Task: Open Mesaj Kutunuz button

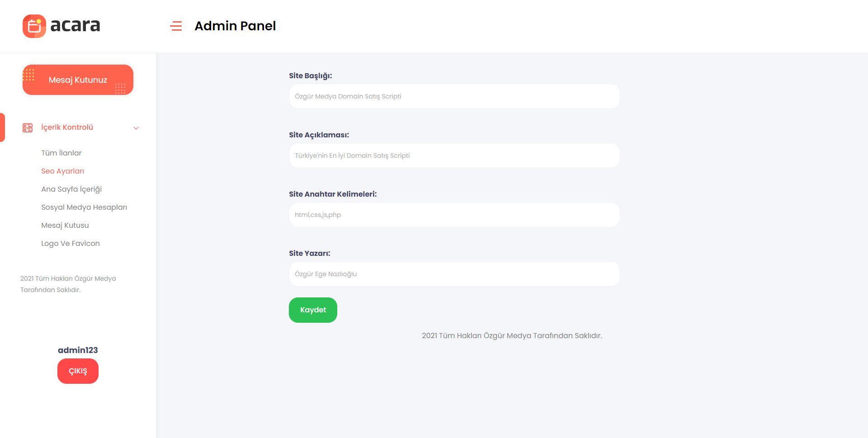Action: pyautogui.click(x=78, y=80)
